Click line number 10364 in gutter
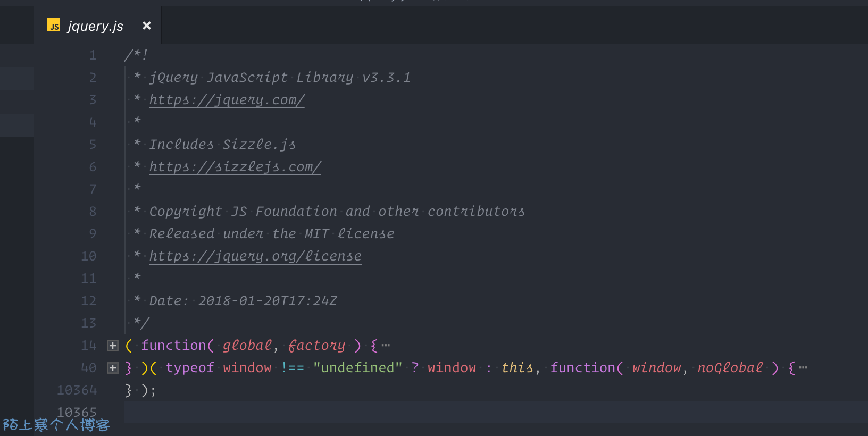Screen dimensions: 868x436 (x=77, y=390)
